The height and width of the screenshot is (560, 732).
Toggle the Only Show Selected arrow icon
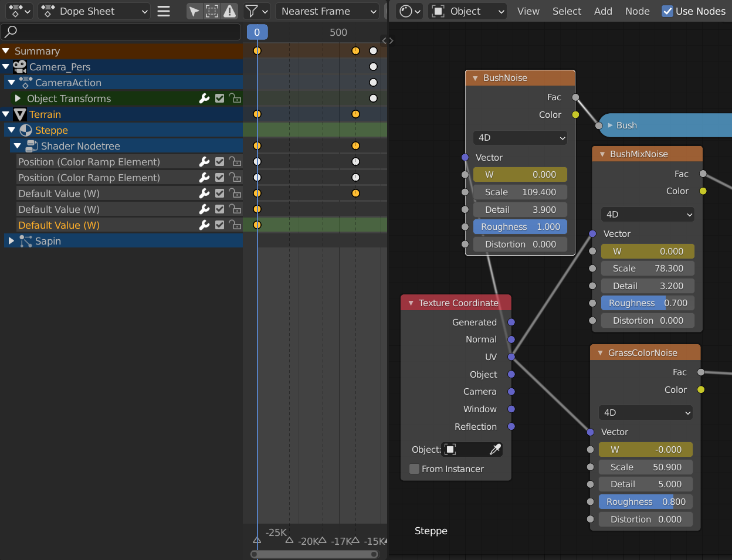(194, 11)
